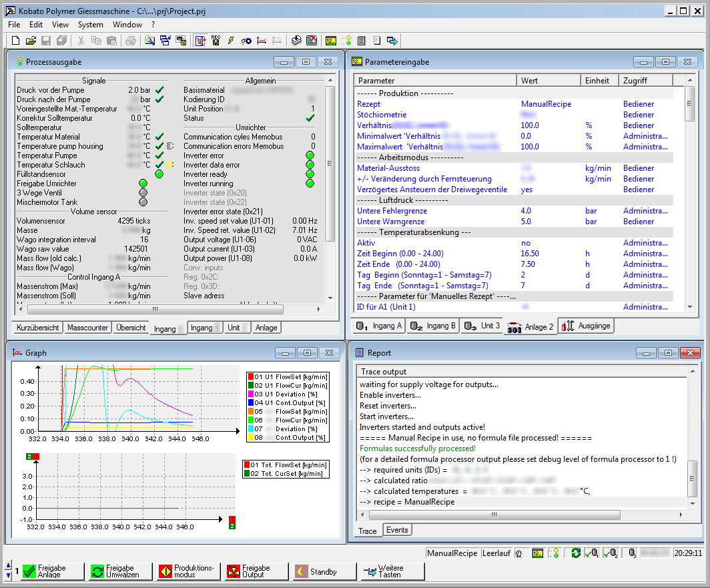Click the REC record toolbar icon
Image resolution: width=710 pixels, height=588 pixels.
click(x=216, y=41)
